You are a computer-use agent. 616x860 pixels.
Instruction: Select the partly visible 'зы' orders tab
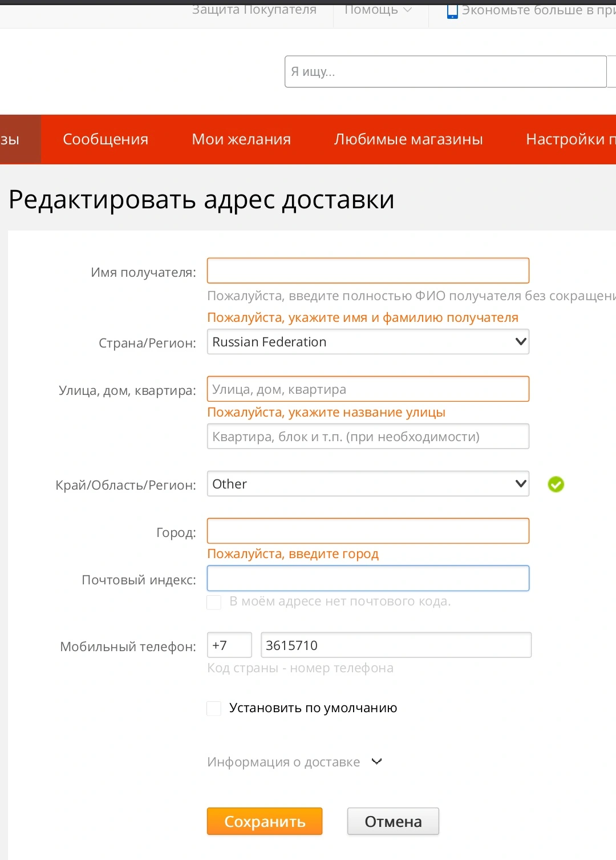coord(20,139)
